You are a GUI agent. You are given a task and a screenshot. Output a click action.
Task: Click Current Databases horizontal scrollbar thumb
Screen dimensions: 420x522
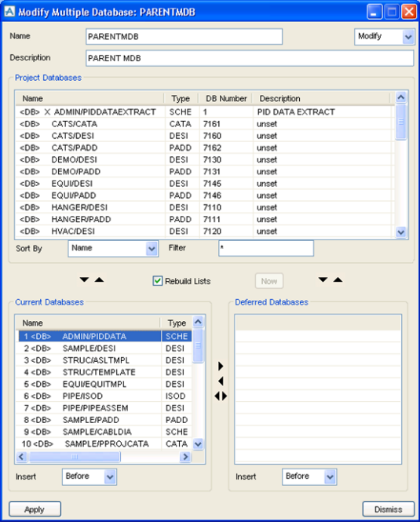pos(75,457)
